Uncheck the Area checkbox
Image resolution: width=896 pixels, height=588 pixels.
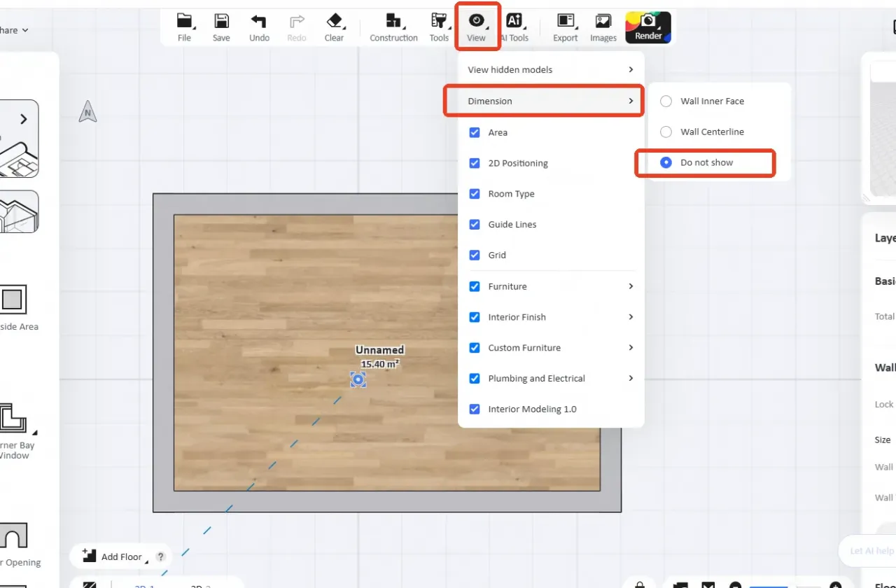click(x=475, y=132)
